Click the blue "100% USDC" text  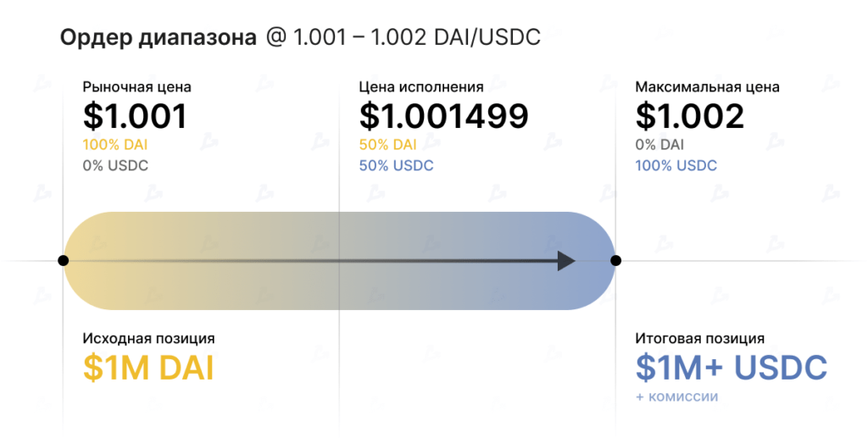point(676,165)
